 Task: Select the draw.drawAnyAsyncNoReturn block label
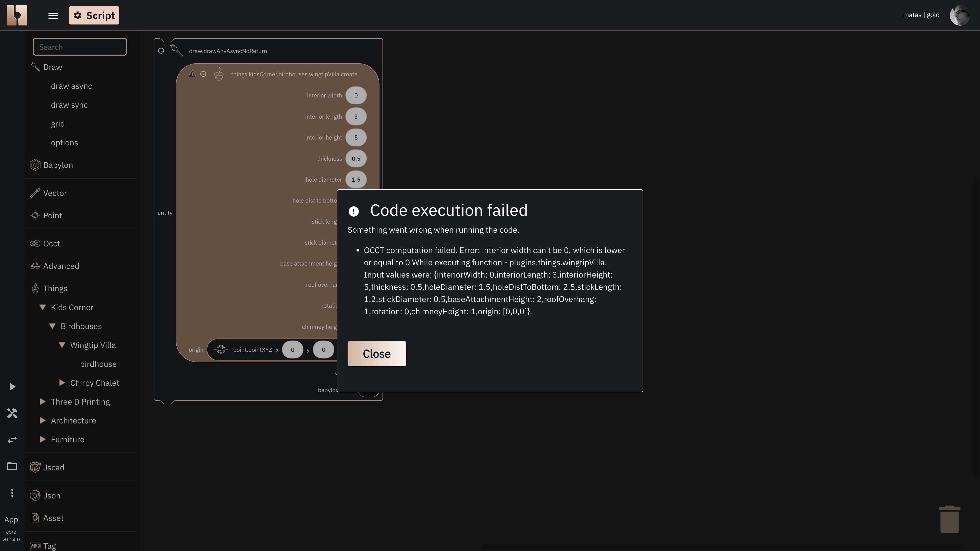click(x=228, y=51)
